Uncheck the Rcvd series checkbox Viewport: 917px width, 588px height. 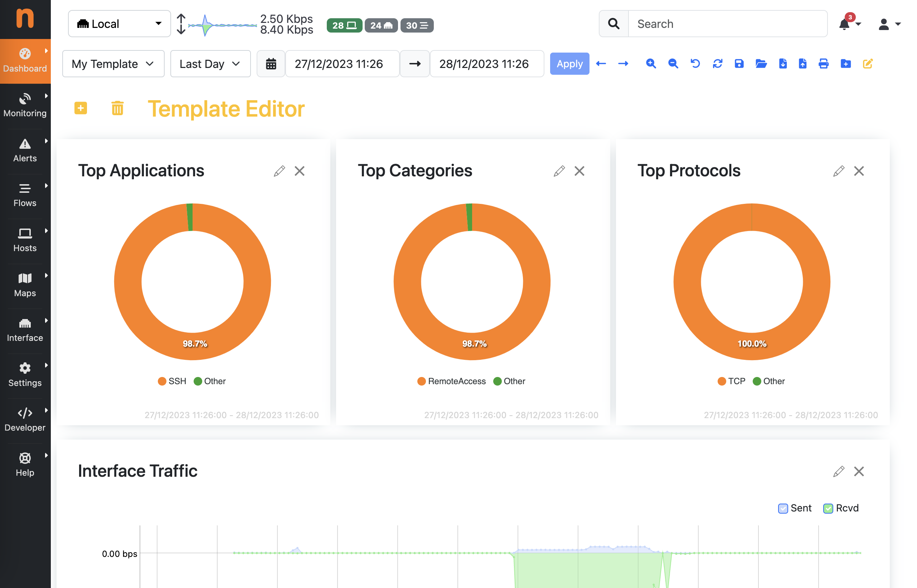tap(828, 508)
